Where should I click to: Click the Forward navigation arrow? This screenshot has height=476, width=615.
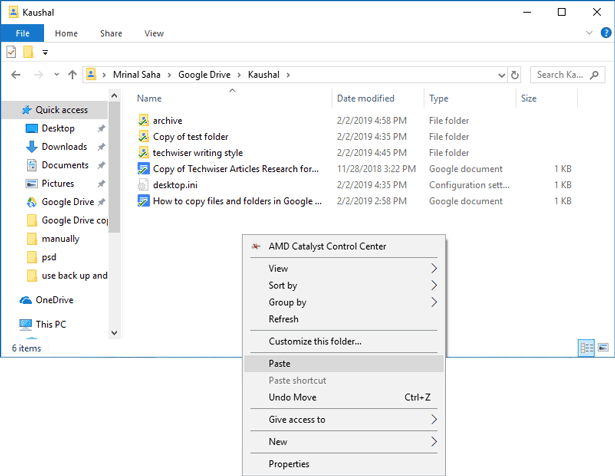pyautogui.click(x=38, y=74)
